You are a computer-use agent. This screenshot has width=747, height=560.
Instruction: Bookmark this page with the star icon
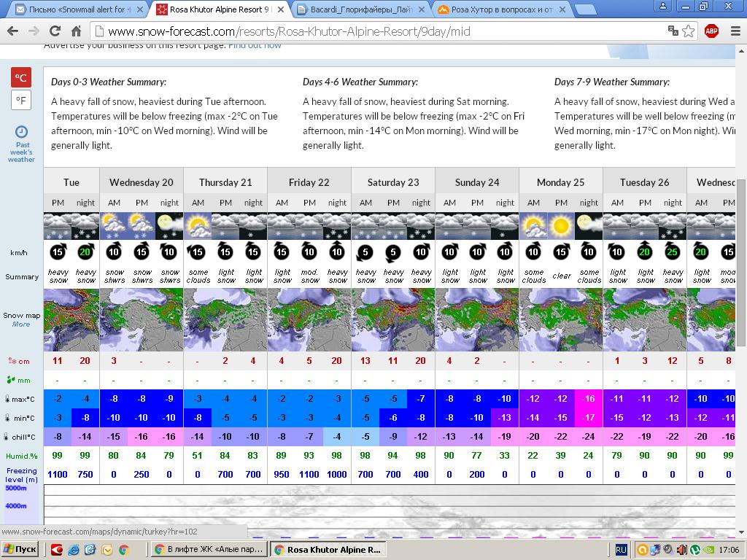click(x=689, y=31)
